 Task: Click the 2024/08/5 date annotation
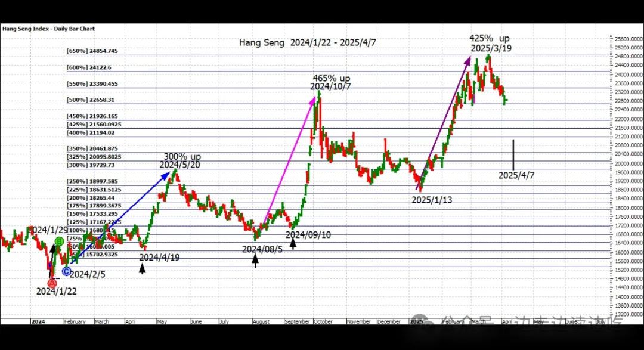point(262,249)
